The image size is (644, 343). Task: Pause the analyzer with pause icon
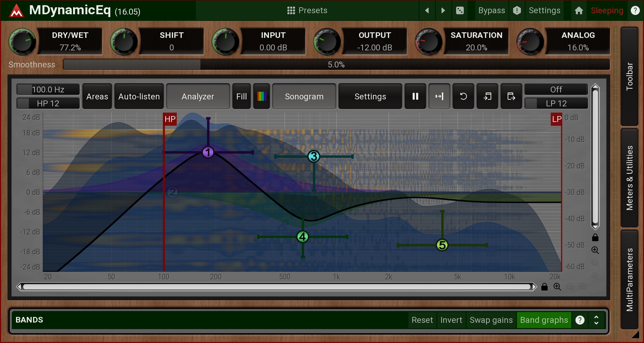tap(415, 97)
